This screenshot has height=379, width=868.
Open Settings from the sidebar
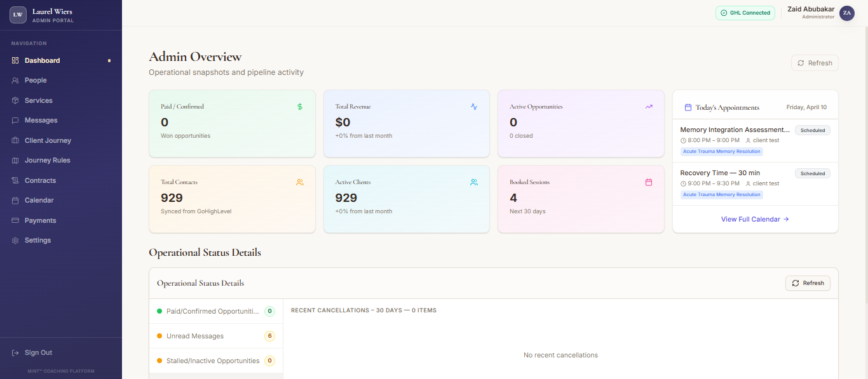click(37, 241)
